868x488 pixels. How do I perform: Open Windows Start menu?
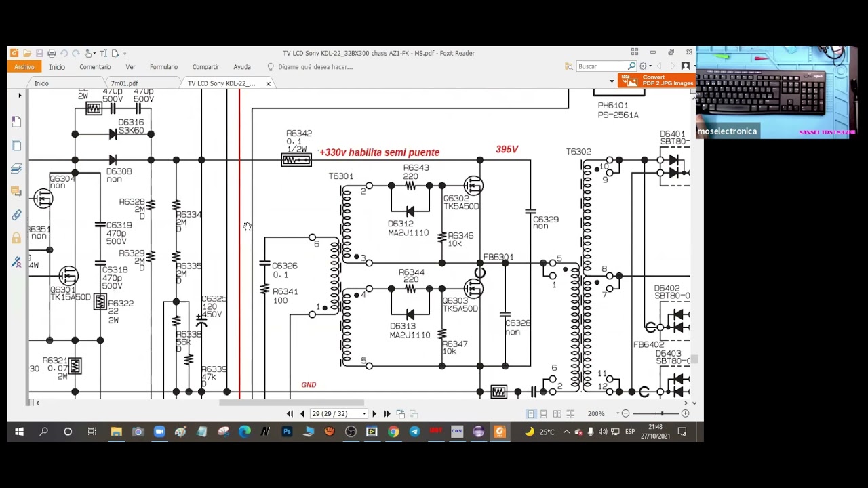19,432
